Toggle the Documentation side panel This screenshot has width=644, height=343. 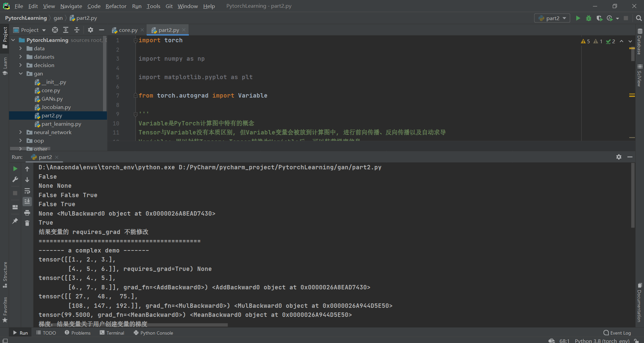tap(639, 303)
